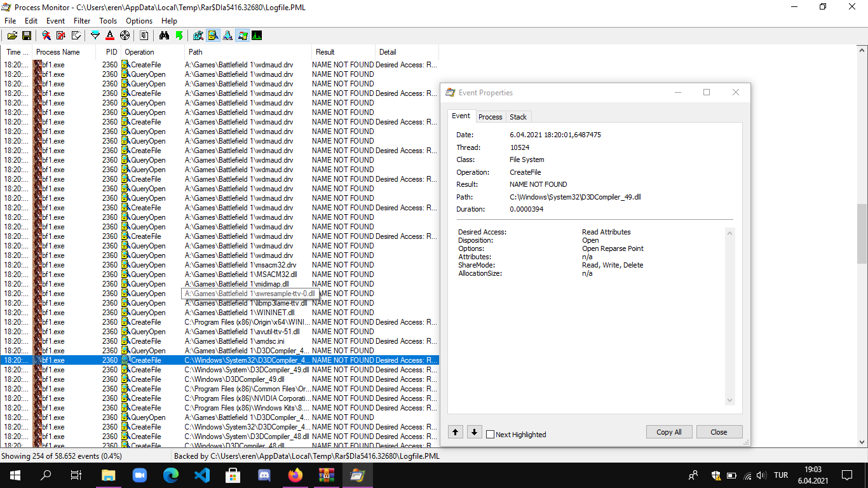Click the details pane scroll-up arrow
Viewport: 868px width, 488px height.
(729, 233)
